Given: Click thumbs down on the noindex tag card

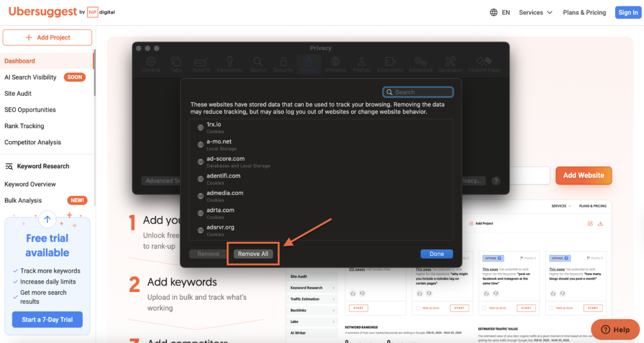Looking at the screenshot, I should click(x=429, y=293).
